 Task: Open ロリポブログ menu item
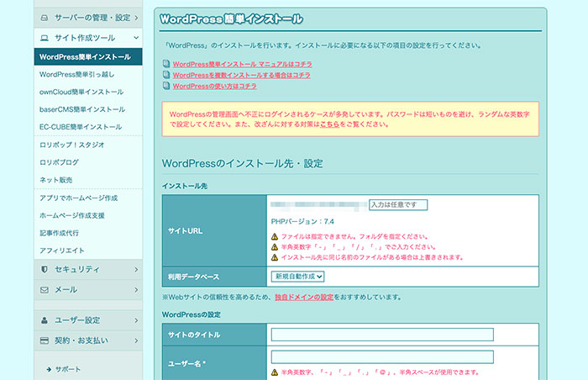click(60, 162)
